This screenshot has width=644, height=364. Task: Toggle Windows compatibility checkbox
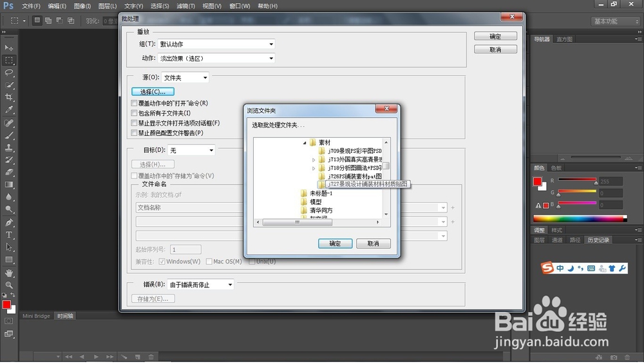(x=162, y=262)
